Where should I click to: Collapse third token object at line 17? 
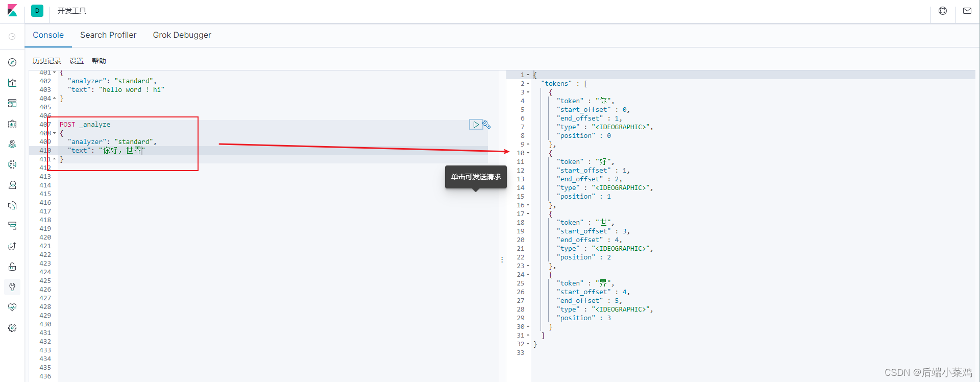(x=528, y=214)
